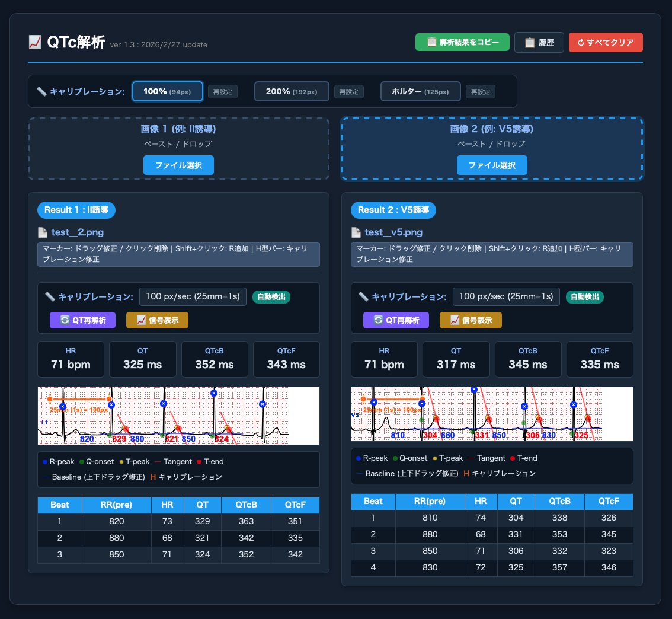
Task: Click the test__v5.png file name
Action: point(393,232)
